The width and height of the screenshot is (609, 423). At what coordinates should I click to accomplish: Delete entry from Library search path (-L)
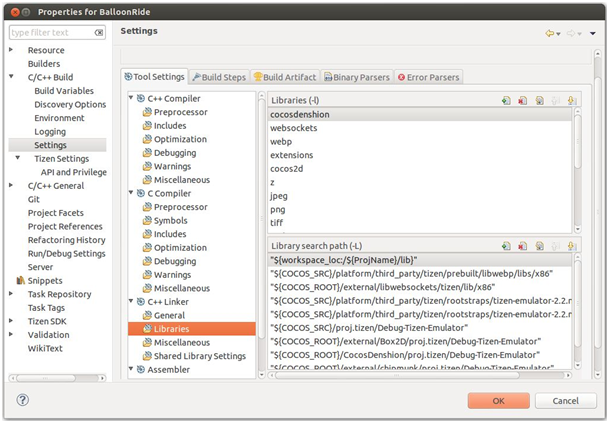point(523,245)
